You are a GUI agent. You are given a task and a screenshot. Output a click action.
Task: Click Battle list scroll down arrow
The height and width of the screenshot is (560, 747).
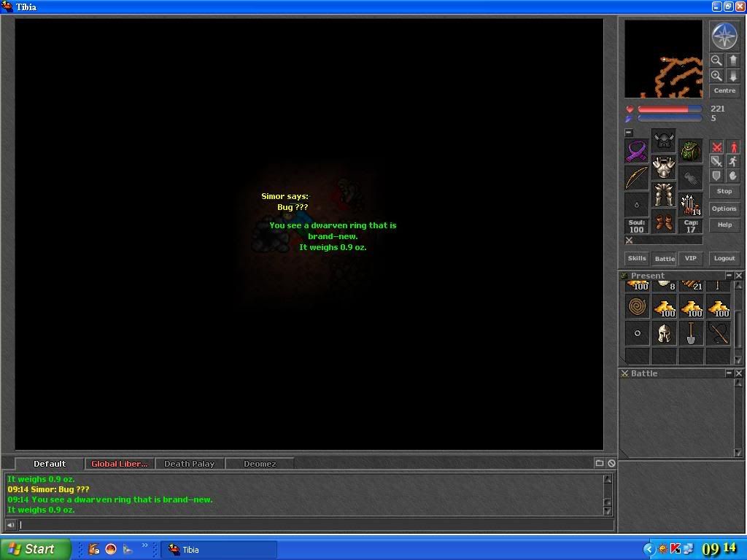(x=738, y=452)
